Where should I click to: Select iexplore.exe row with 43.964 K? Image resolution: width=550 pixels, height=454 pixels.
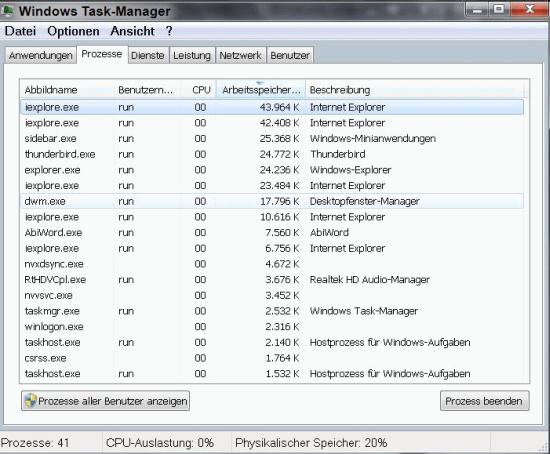[272, 107]
